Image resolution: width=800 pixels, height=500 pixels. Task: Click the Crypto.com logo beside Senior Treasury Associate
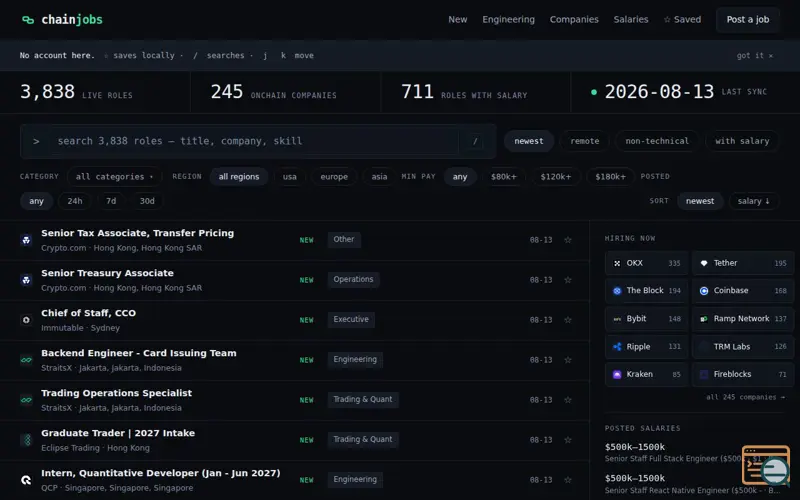click(26, 280)
